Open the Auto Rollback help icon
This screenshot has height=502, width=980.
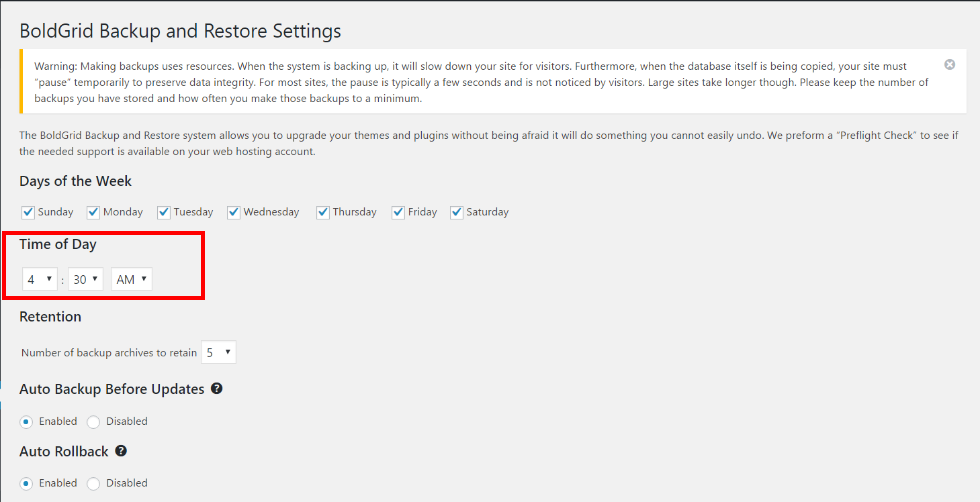(121, 451)
